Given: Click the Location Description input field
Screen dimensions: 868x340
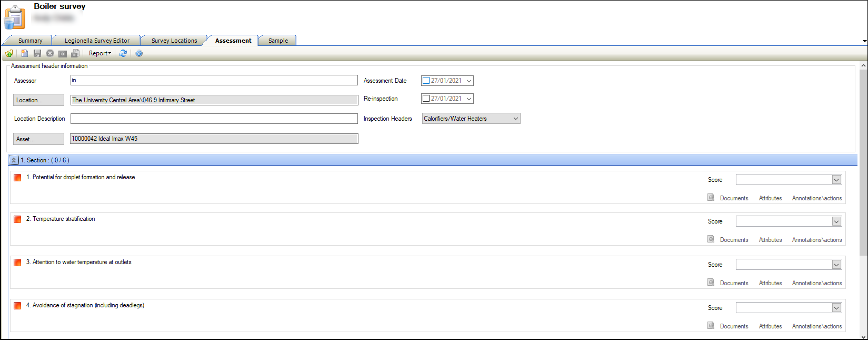Looking at the screenshot, I should pos(214,119).
